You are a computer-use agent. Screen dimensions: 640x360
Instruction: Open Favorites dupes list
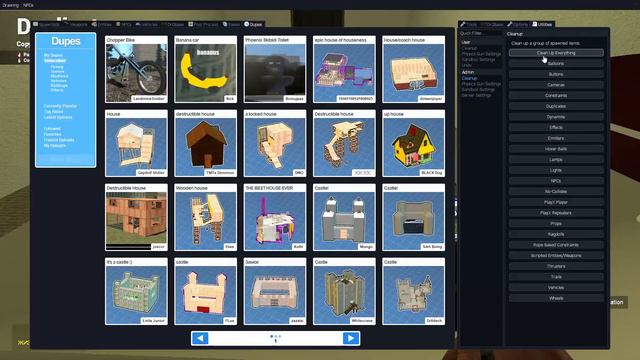(x=53, y=134)
